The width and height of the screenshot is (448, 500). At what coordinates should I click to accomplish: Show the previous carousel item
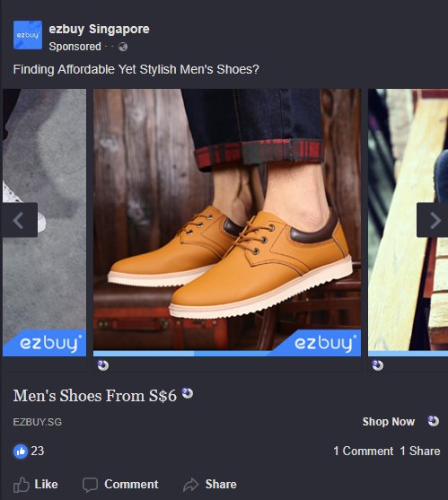(19, 220)
